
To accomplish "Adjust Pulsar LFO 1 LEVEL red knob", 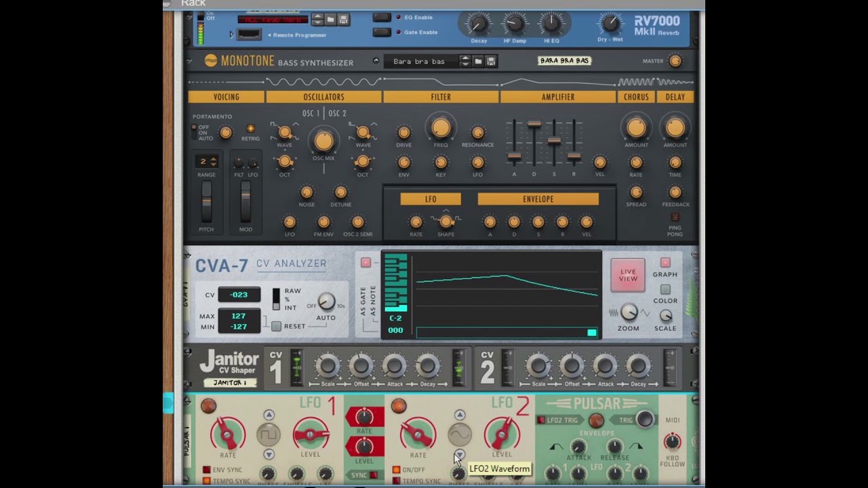I will point(311,434).
